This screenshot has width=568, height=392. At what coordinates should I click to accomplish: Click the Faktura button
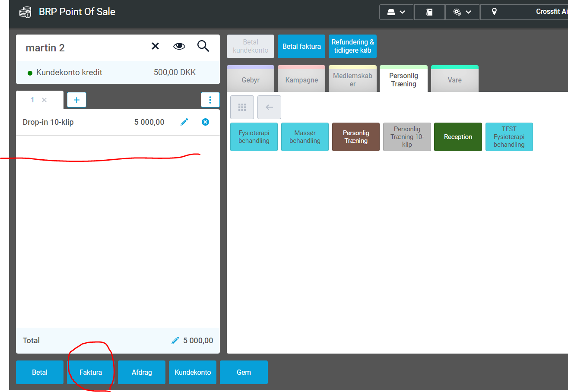[91, 372]
